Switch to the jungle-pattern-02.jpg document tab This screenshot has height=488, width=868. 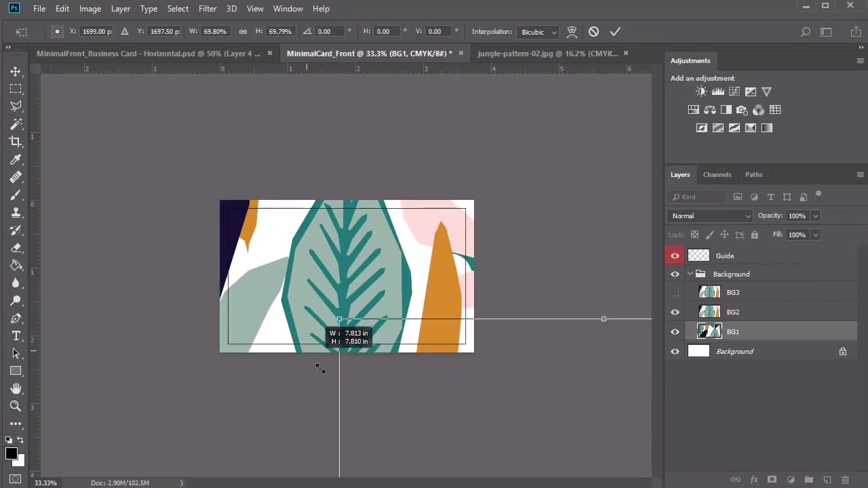548,54
